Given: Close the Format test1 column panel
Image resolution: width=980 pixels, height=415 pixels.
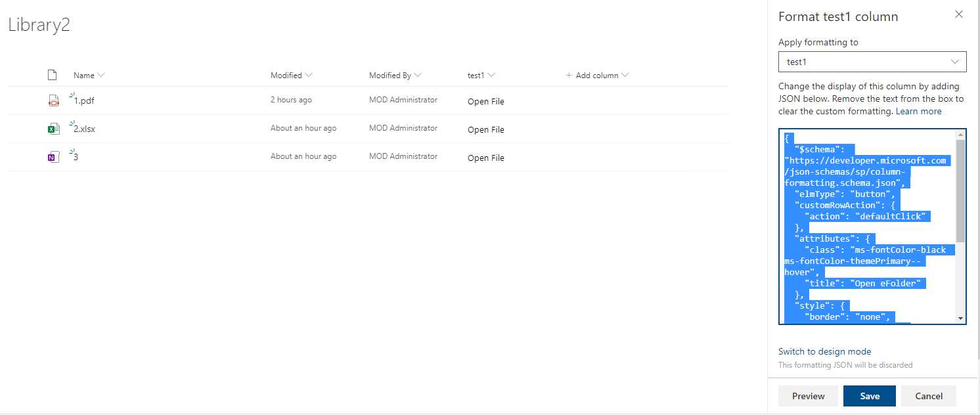Looking at the screenshot, I should [959, 14].
